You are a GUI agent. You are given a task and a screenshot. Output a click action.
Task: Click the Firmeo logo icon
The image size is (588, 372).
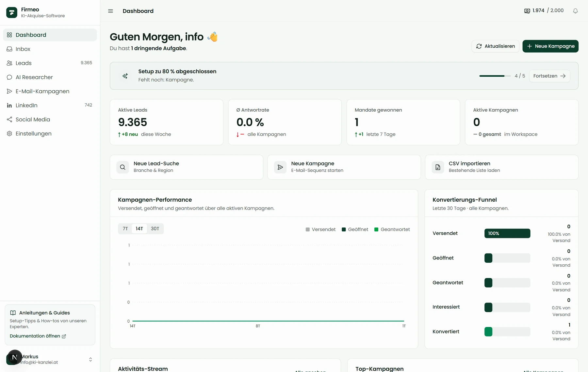click(x=12, y=12)
